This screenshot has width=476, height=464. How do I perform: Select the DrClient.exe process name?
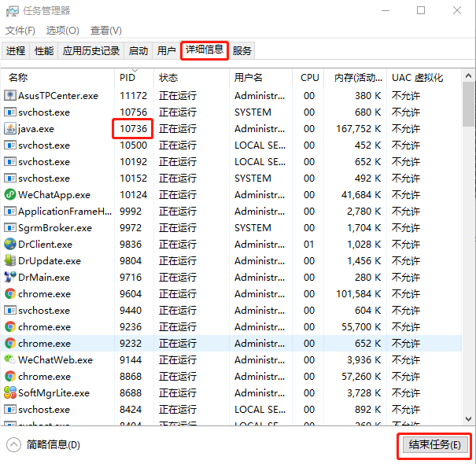click(45, 245)
